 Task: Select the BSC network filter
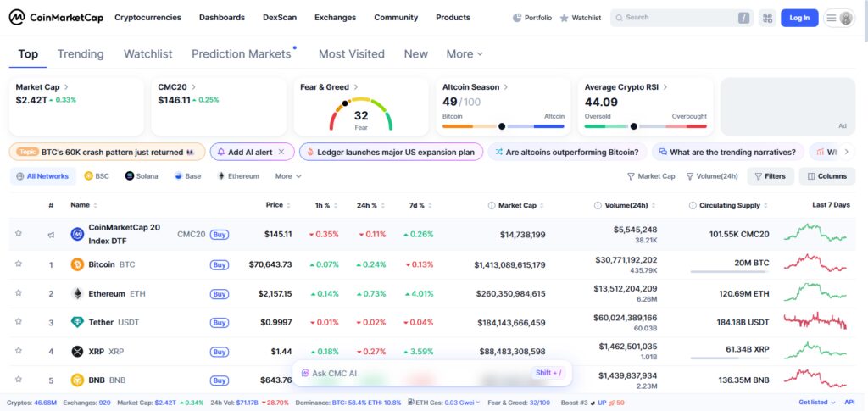97,176
